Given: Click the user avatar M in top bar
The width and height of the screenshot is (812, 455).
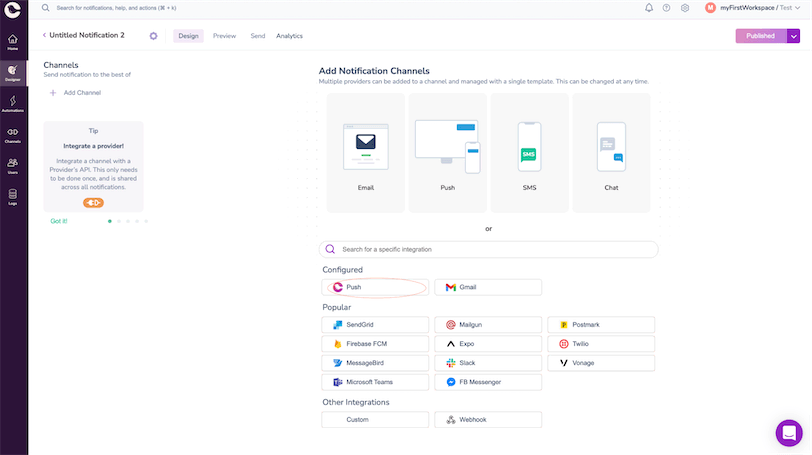Looking at the screenshot, I should pos(710,8).
